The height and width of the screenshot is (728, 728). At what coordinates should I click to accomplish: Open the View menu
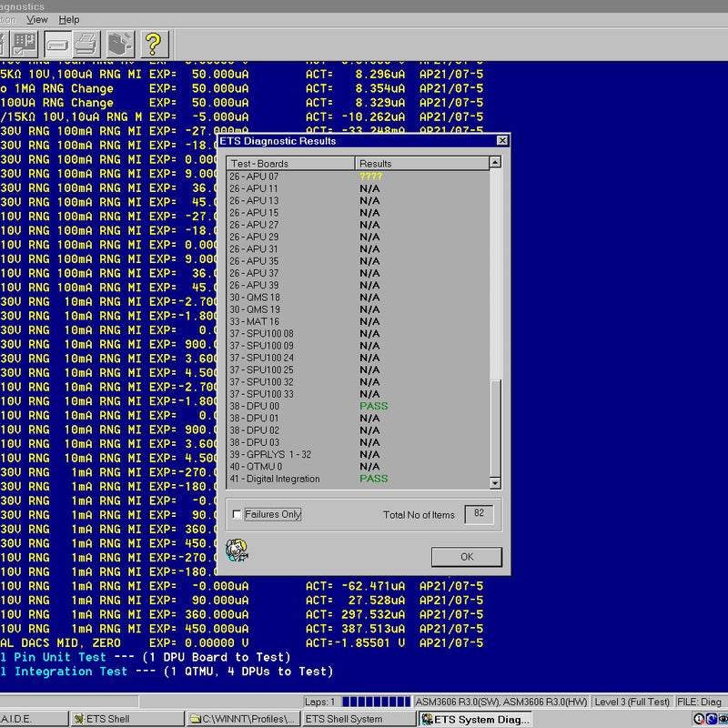coord(37,19)
